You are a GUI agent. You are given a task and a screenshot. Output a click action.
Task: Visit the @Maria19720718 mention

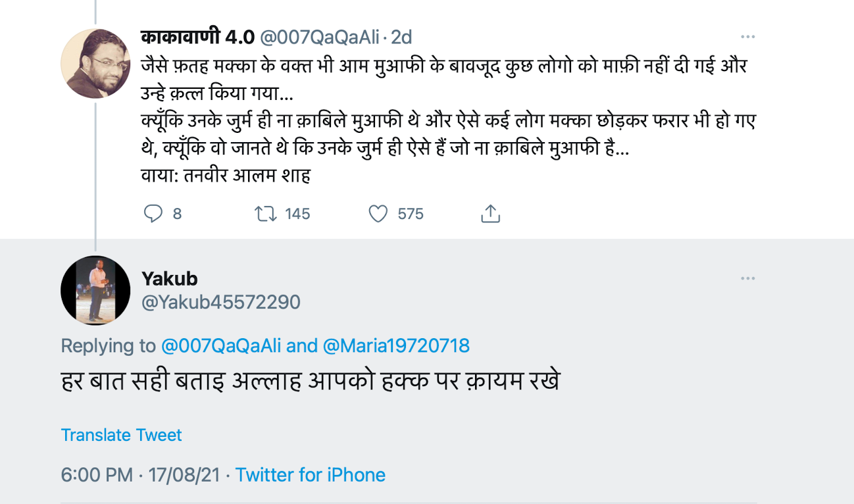[x=396, y=345]
